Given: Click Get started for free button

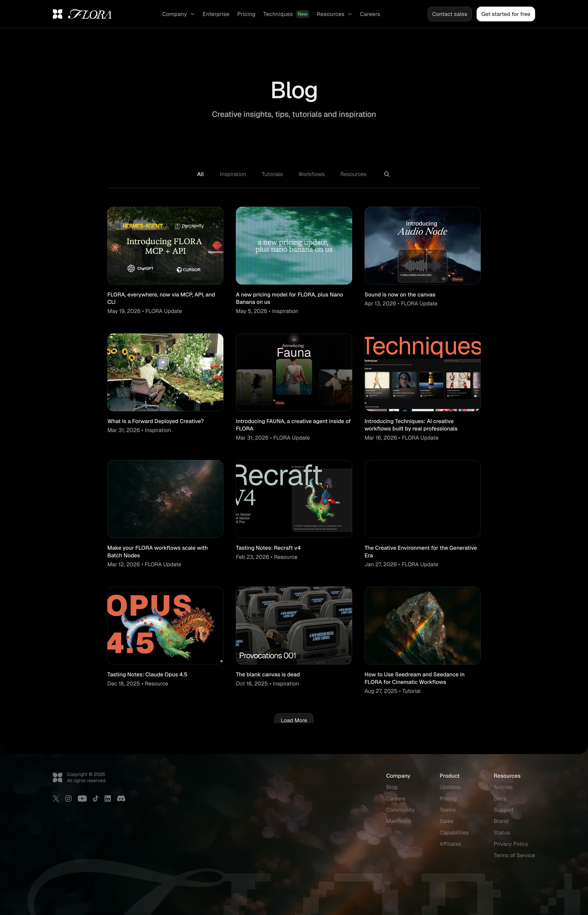Looking at the screenshot, I should pos(505,14).
